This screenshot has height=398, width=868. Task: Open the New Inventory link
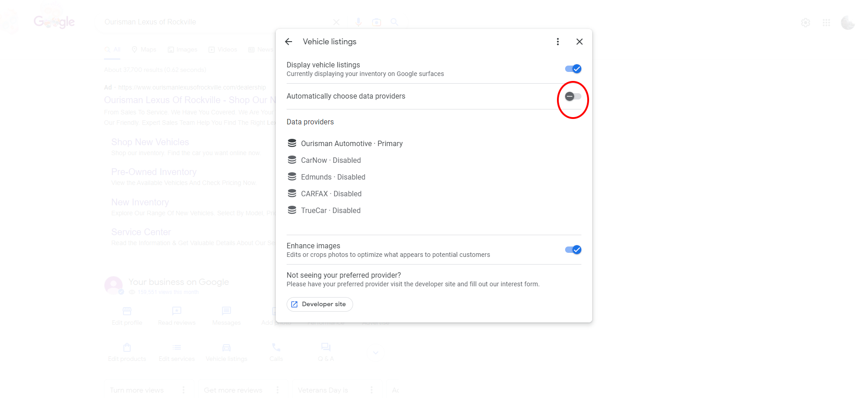(140, 202)
